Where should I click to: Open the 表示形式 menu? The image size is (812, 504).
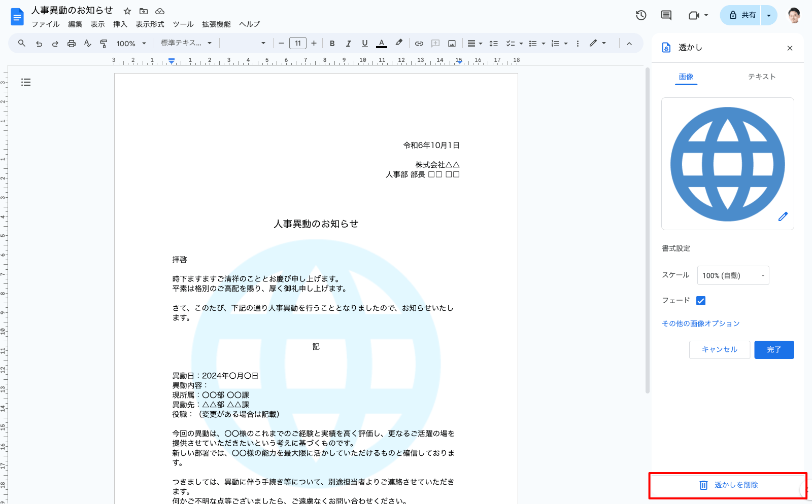pos(150,24)
